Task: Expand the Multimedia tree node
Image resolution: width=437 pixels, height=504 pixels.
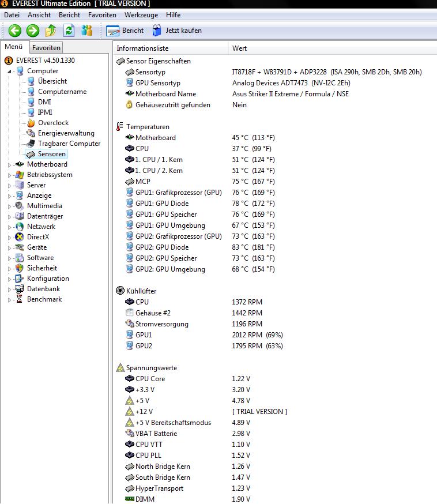Action: (9, 206)
